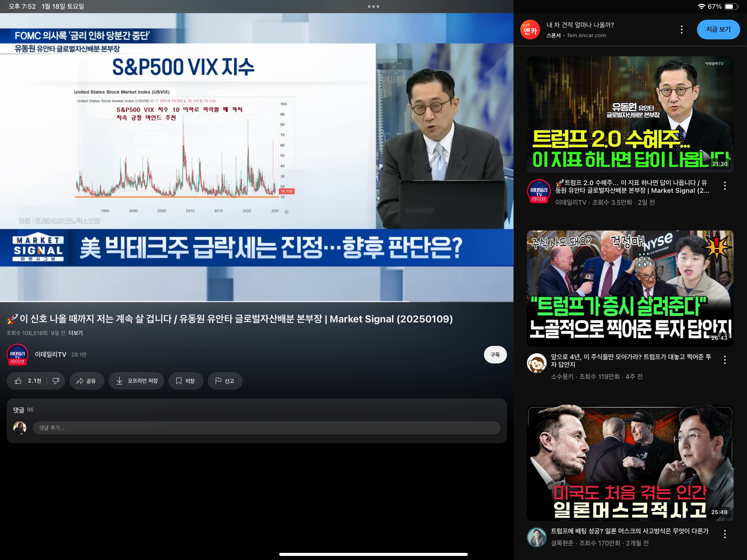Open the 엔카 ad logo
Viewport: 747px width, 560px height.
(530, 30)
